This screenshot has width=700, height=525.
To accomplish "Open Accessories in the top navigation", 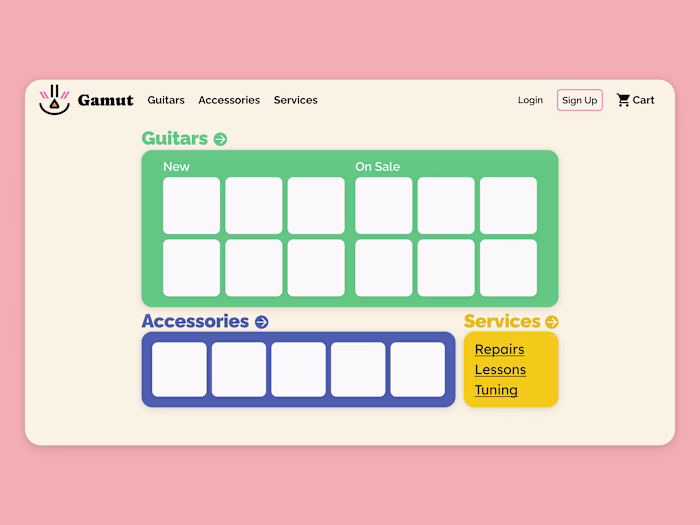I will tap(229, 100).
